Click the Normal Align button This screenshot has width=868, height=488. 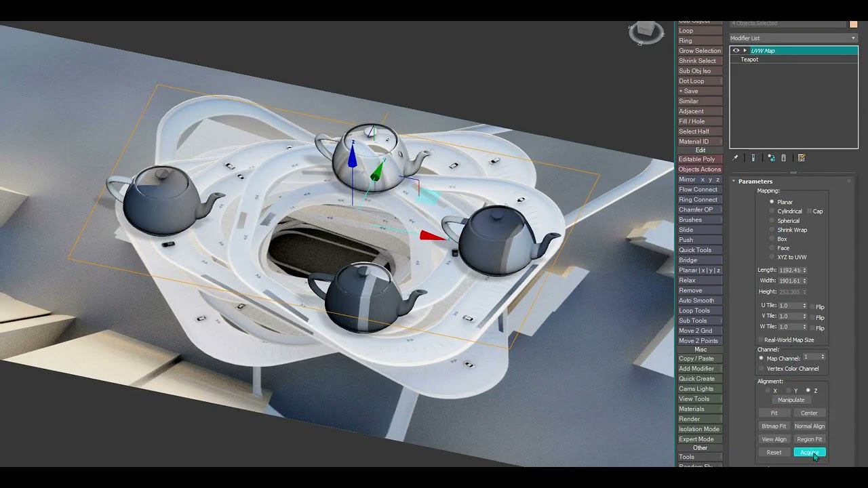(x=809, y=426)
